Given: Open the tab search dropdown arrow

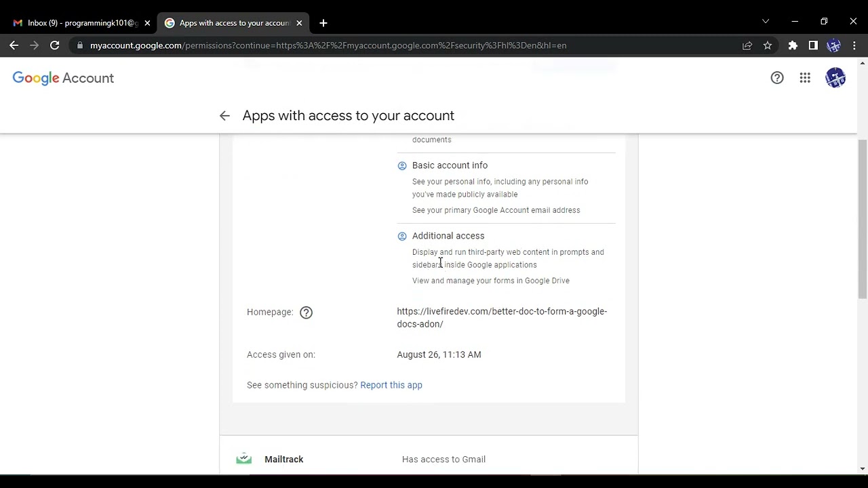Looking at the screenshot, I should (x=766, y=22).
